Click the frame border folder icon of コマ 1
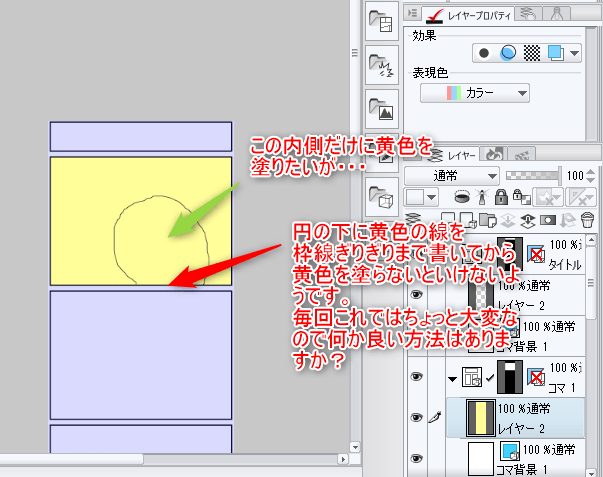 click(471, 377)
